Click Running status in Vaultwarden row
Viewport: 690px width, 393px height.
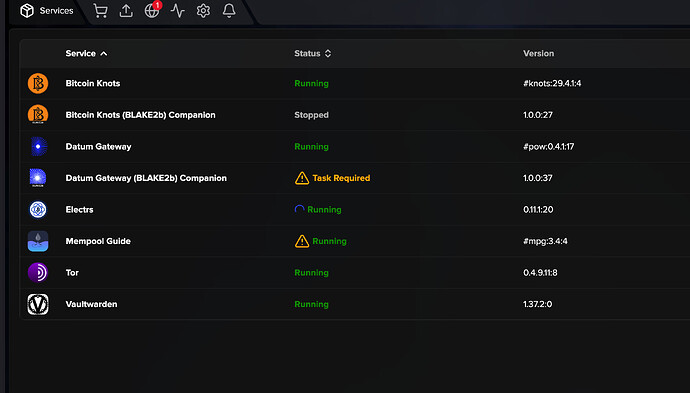coord(311,304)
